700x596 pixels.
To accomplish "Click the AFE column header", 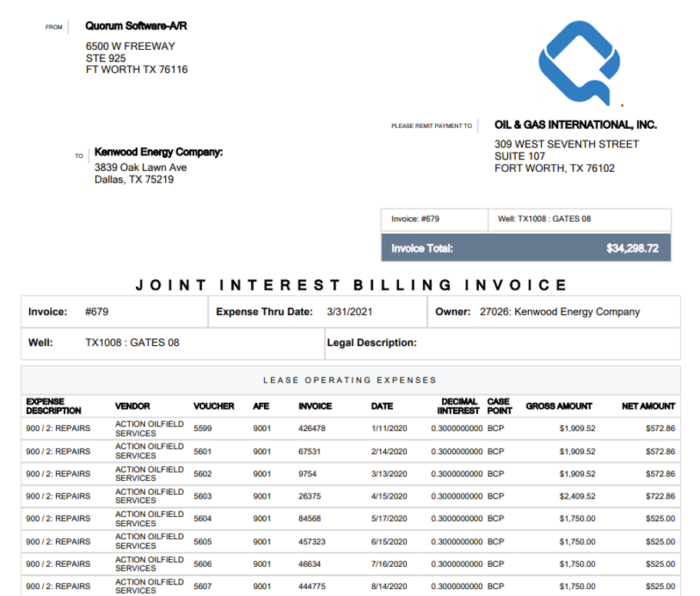I will pos(261,406).
